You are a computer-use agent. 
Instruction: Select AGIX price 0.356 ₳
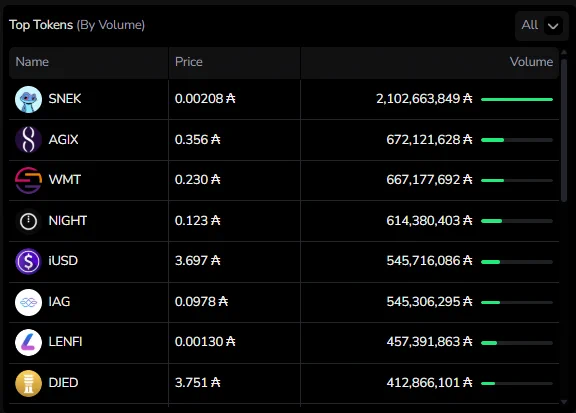pyautogui.click(x=198, y=140)
